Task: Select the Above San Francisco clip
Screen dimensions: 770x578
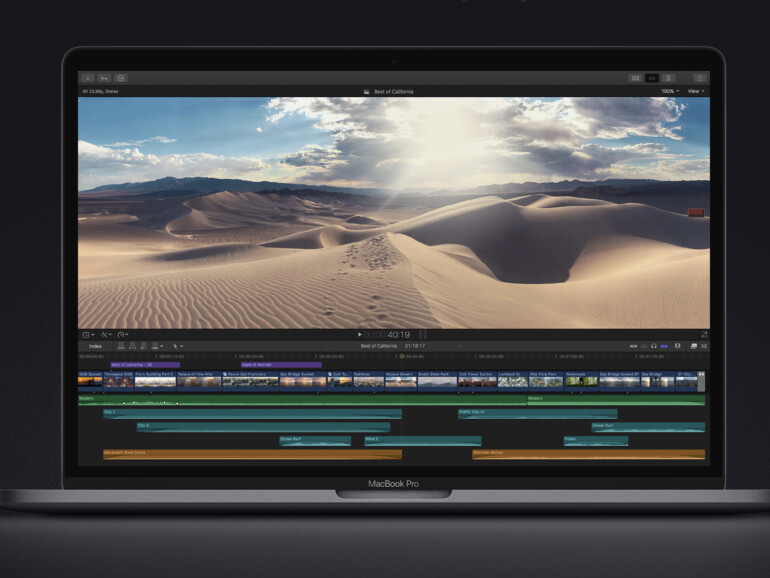Action: coord(250,381)
